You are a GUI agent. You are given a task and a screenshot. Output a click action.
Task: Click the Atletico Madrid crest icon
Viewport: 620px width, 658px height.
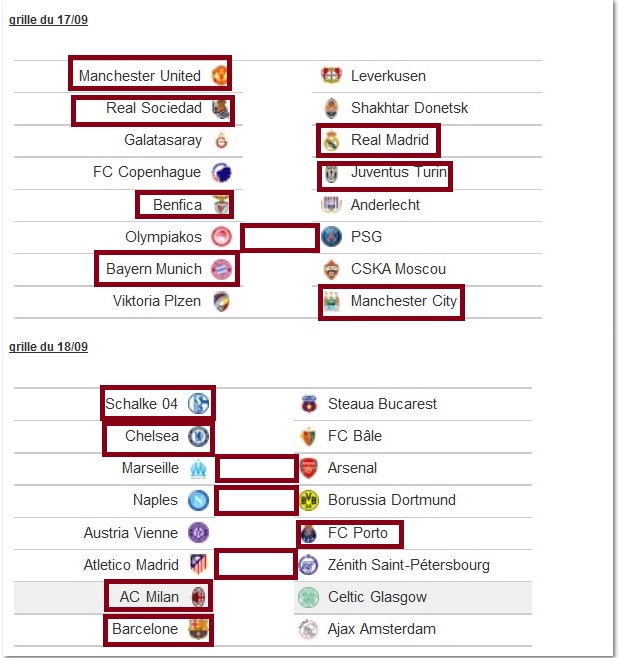tap(198, 564)
